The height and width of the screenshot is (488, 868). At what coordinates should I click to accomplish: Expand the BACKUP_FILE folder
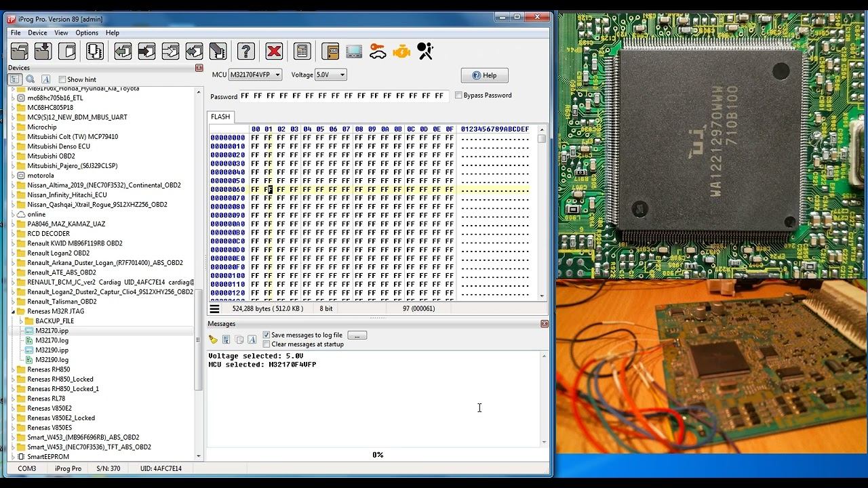pyautogui.click(x=21, y=321)
